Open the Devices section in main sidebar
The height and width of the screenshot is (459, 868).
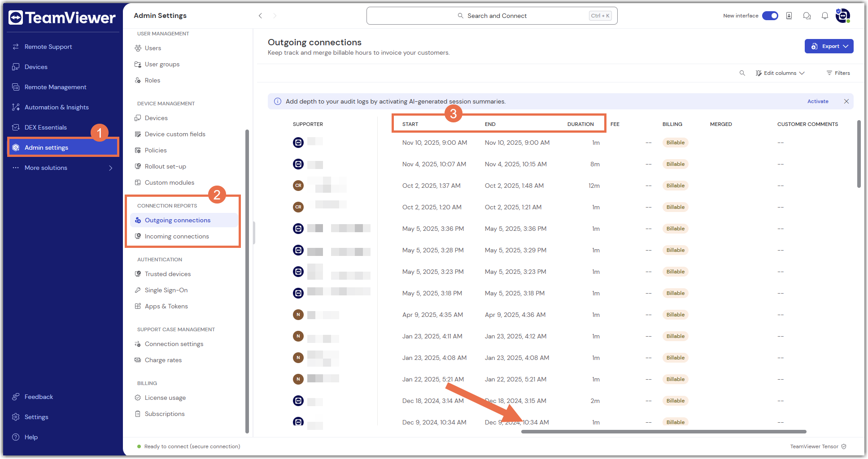(x=36, y=67)
